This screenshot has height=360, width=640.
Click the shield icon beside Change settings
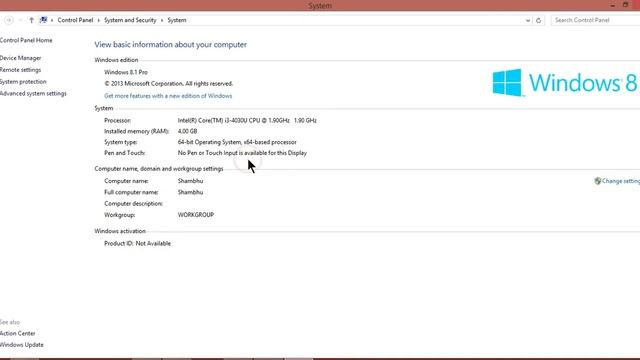pyautogui.click(x=598, y=181)
